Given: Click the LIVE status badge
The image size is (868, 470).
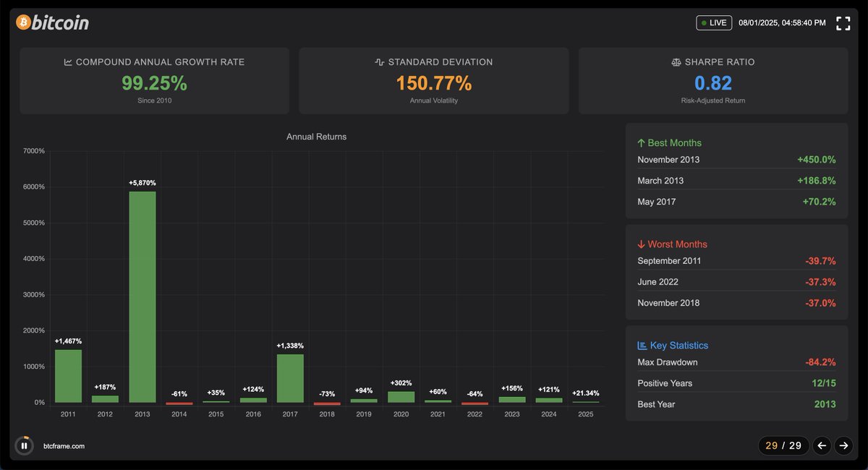Looking at the screenshot, I should [x=714, y=22].
